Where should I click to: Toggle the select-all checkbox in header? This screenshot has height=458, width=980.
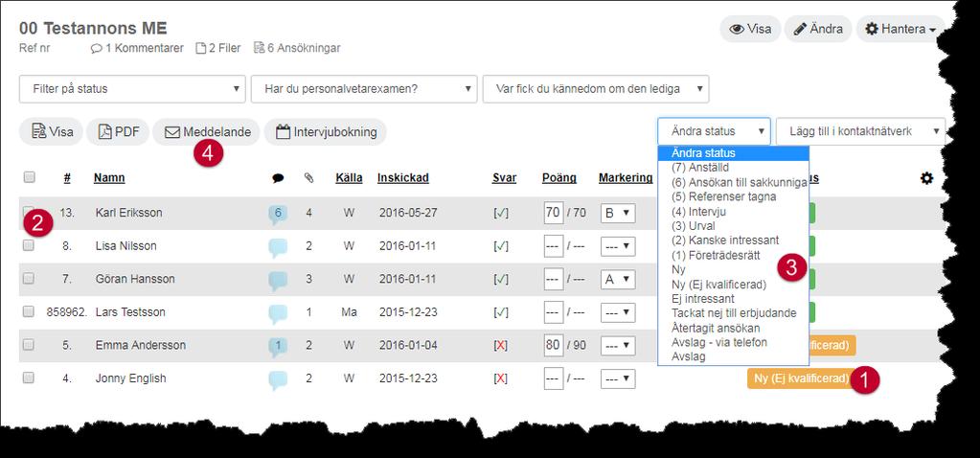30,177
